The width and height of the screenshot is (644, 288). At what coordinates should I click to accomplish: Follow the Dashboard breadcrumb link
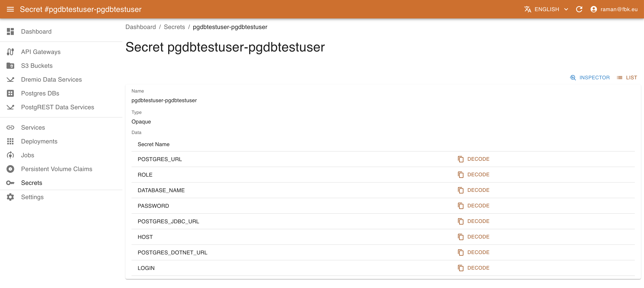point(141,27)
